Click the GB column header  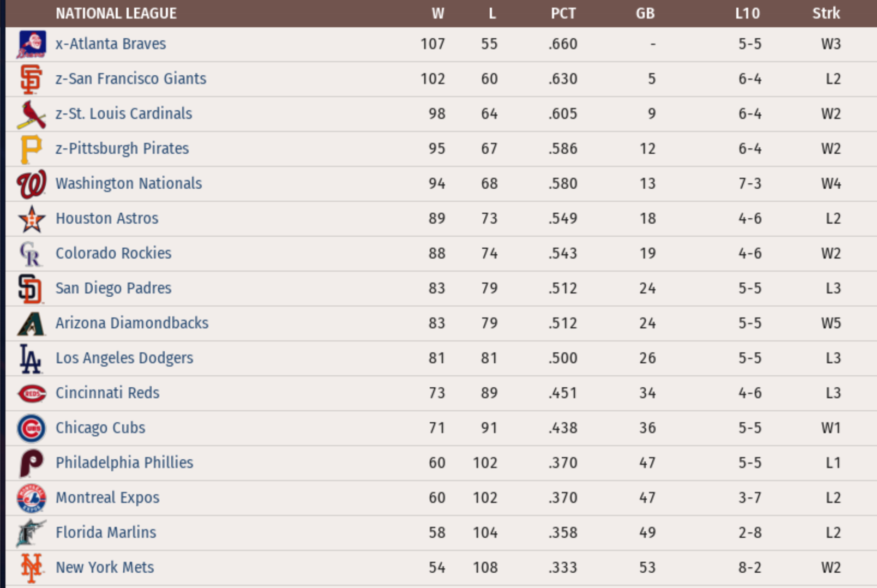click(x=645, y=14)
